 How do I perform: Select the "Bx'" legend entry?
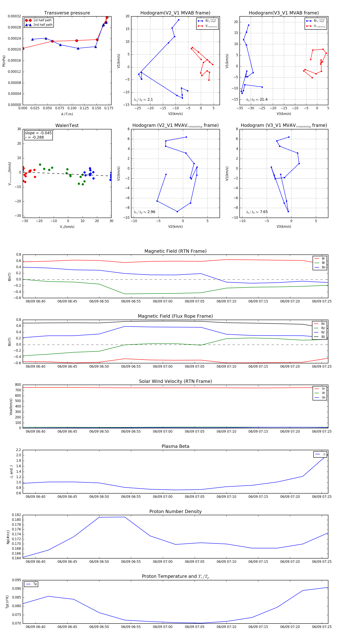click(x=320, y=324)
